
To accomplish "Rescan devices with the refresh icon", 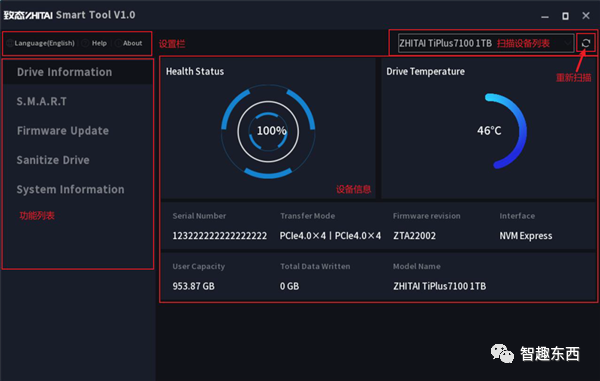I will point(585,43).
